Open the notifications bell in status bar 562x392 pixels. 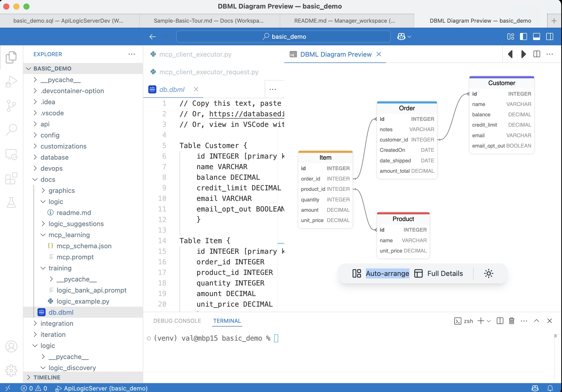(550, 388)
